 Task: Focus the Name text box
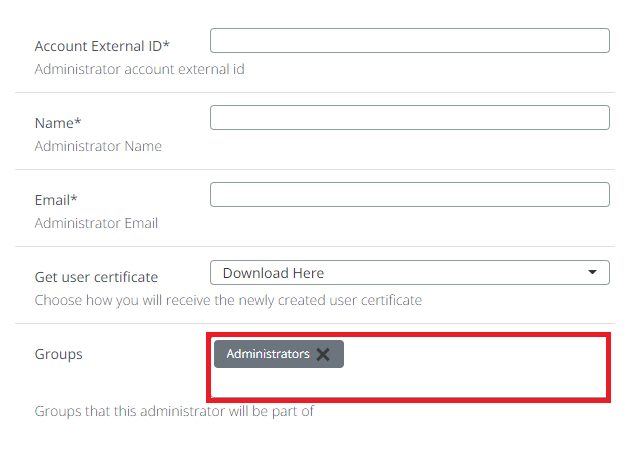coord(409,118)
